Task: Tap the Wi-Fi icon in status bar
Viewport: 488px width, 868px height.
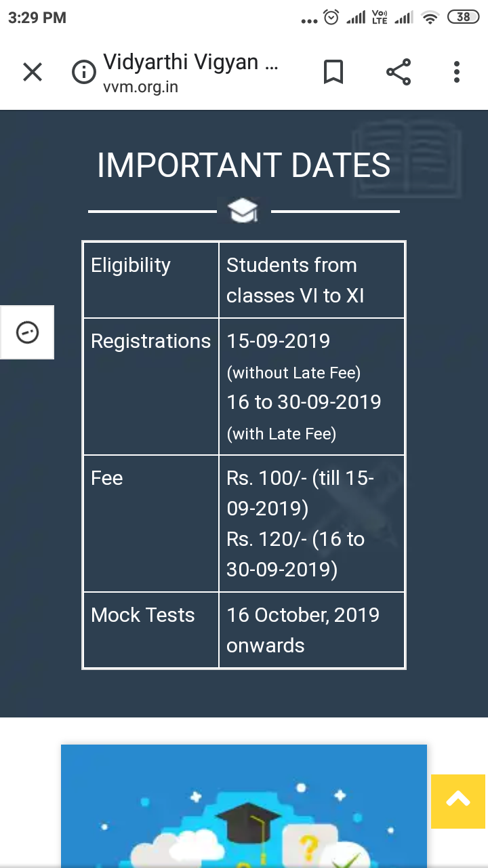Action: [430, 18]
